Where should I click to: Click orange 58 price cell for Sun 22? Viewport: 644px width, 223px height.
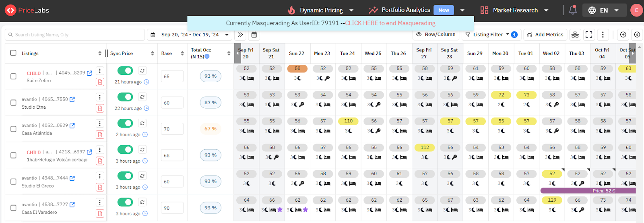[x=297, y=68]
